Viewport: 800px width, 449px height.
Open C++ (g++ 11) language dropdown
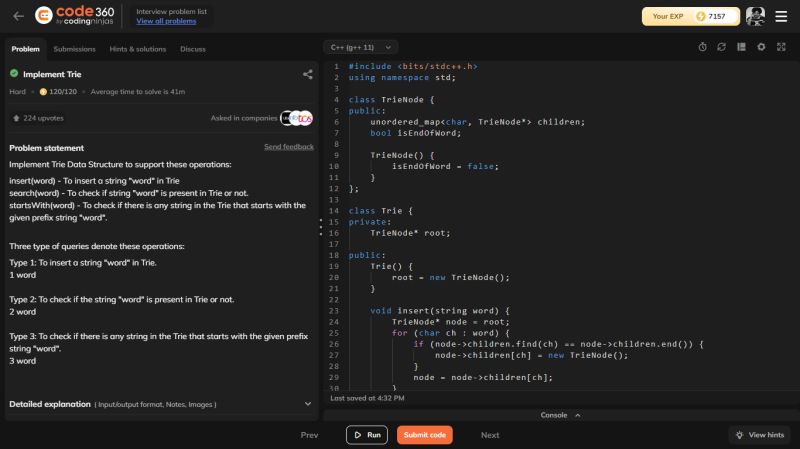(361, 47)
